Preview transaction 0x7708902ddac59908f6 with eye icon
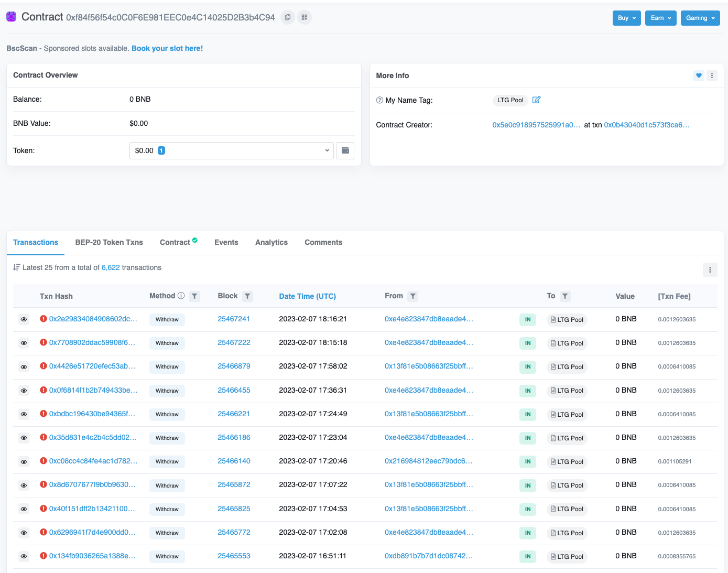This screenshot has height=573, width=728. point(24,343)
